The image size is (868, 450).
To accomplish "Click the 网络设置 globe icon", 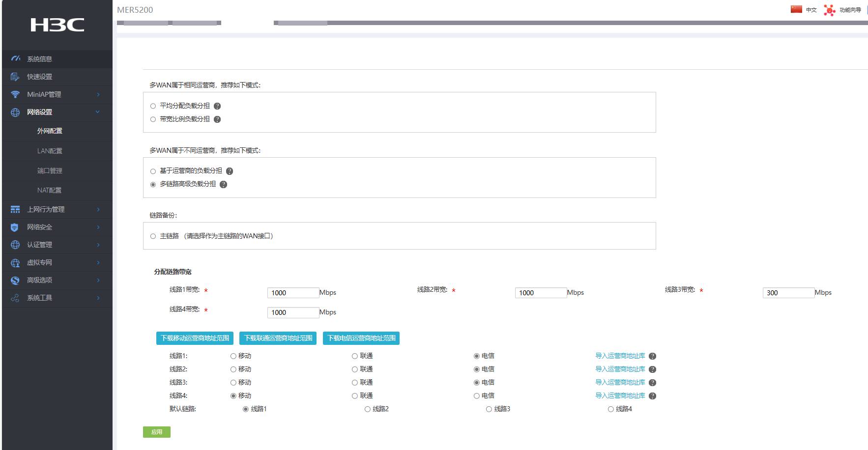I will coord(15,112).
